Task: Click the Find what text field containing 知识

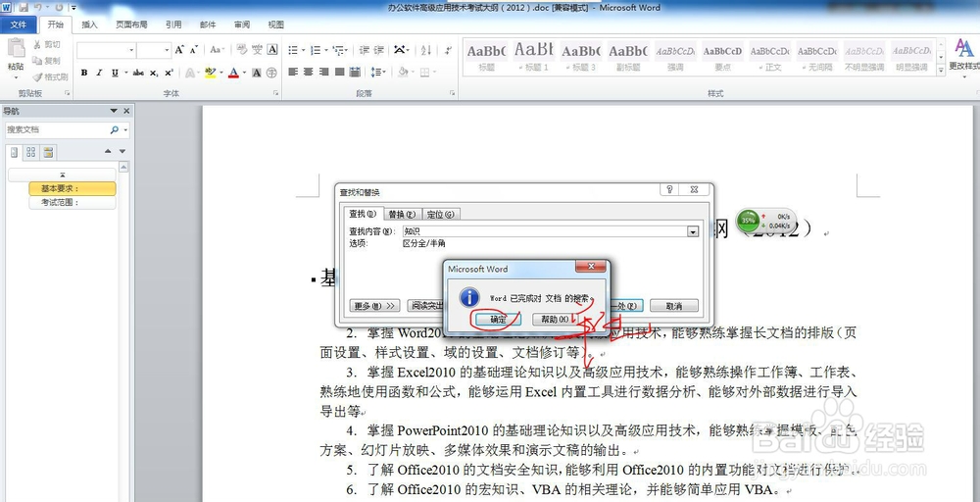Action: [544, 231]
